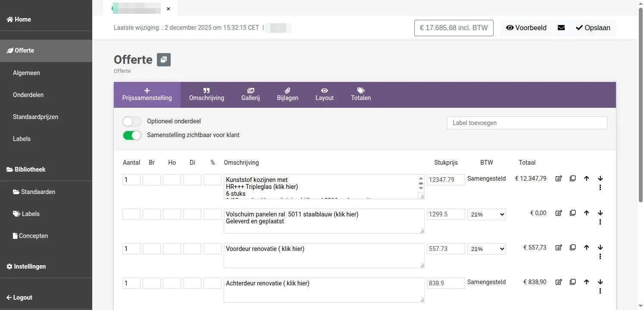Image resolution: width=644 pixels, height=310 pixels.
Task: Click the copy icon next to Offerte heading
Action: pos(164,59)
